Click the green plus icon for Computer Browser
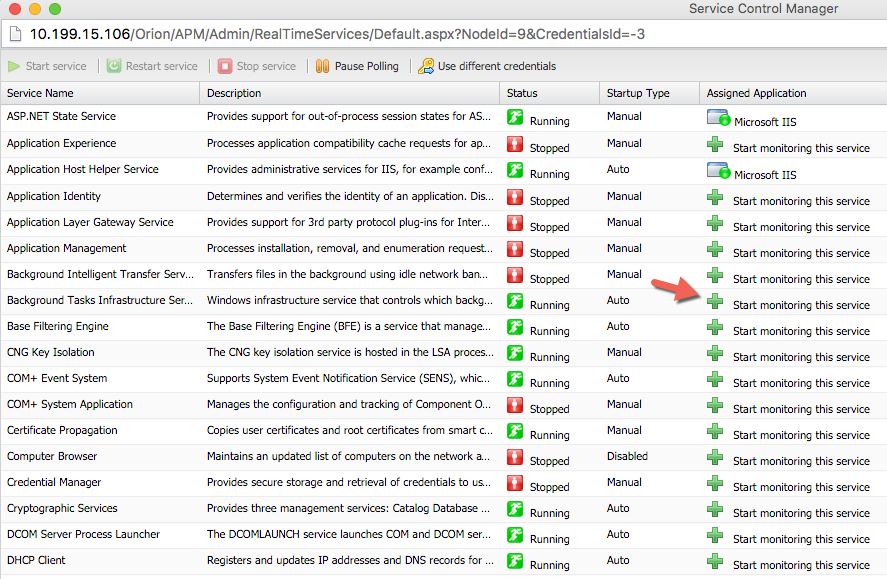887x579 pixels. (x=715, y=457)
